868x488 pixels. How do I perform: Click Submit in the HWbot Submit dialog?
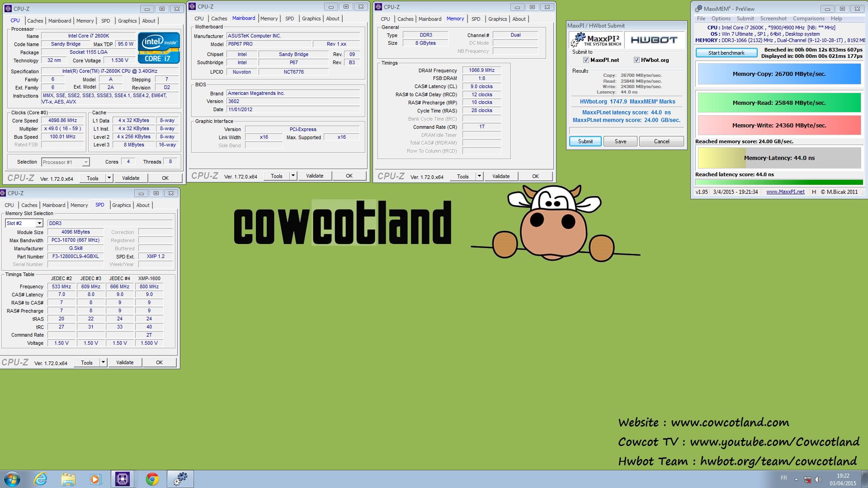pos(585,141)
